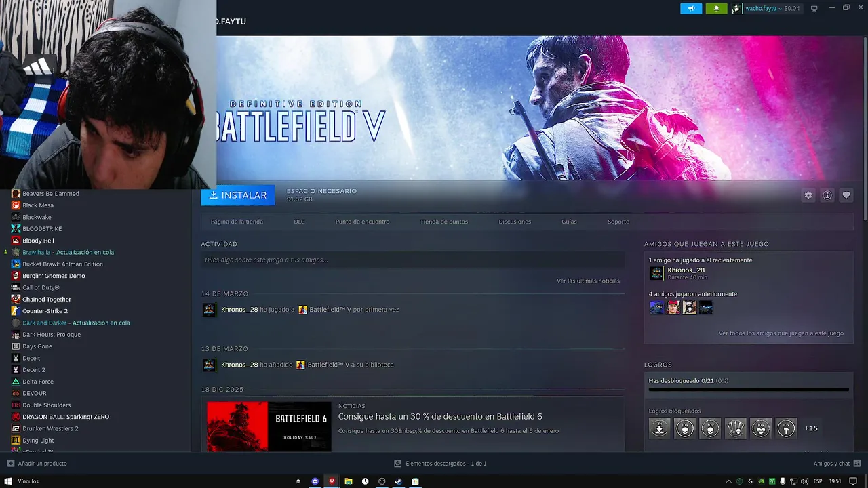Select Blackwake in library list
868x488 pixels.
37,217
